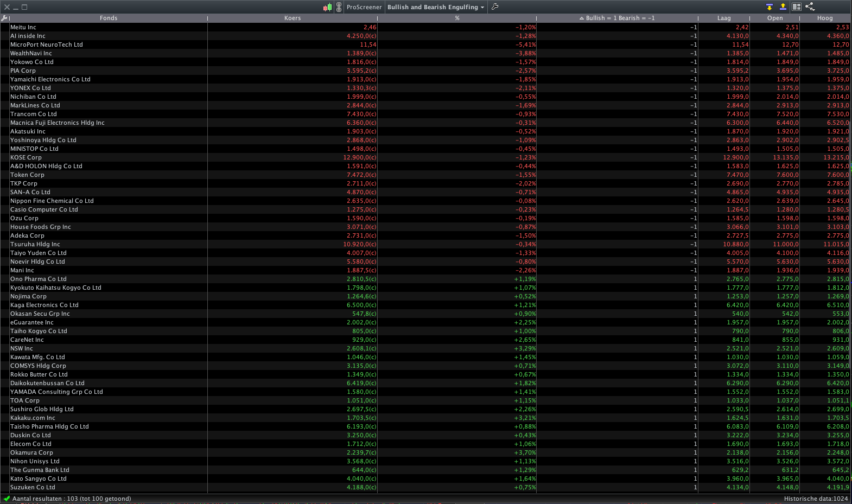Image resolution: width=852 pixels, height=504 pixels.
Task: Open the share menu icon
Action: 810,7
